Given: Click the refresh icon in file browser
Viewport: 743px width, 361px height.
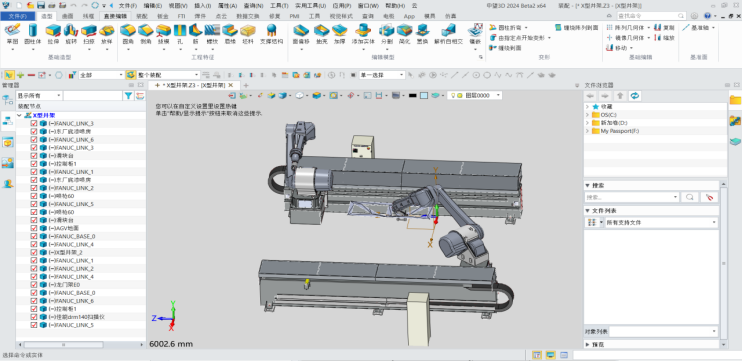Looking at the screenshot, I should [x=634, y=96].
